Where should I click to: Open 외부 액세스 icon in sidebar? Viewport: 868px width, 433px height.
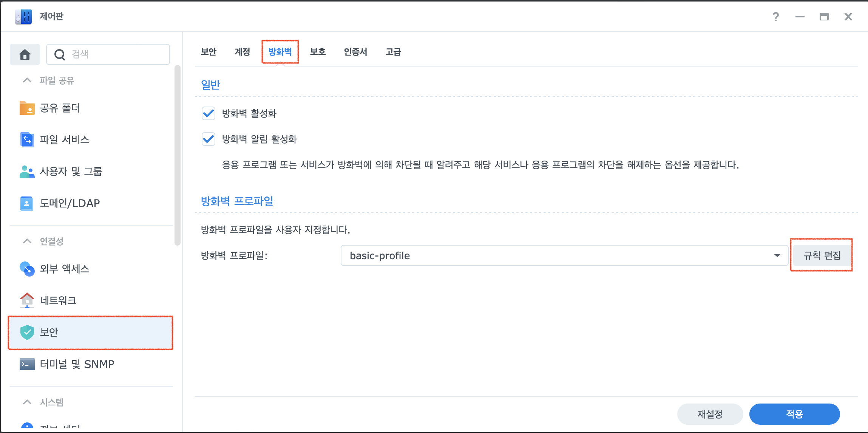(27, 269)
